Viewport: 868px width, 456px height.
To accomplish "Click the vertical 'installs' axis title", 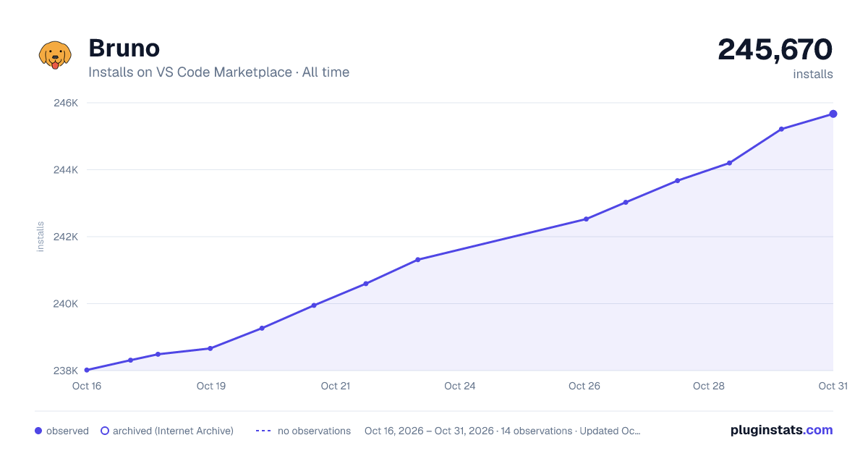I will (41, 237).
